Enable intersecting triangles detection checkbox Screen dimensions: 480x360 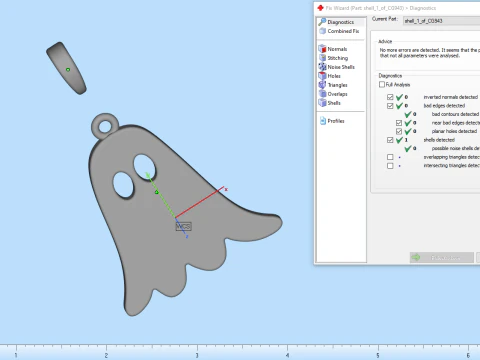click(x=390, y=166)
